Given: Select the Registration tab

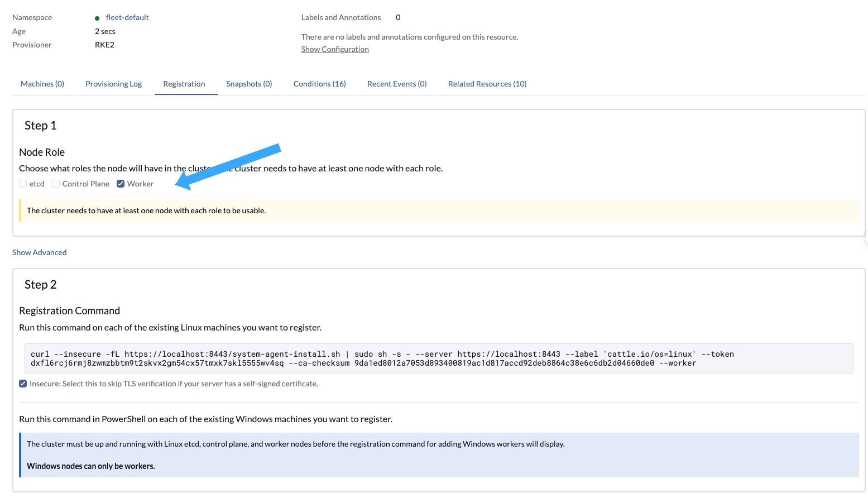Looking at the screenshot, I should pos(184,83).
